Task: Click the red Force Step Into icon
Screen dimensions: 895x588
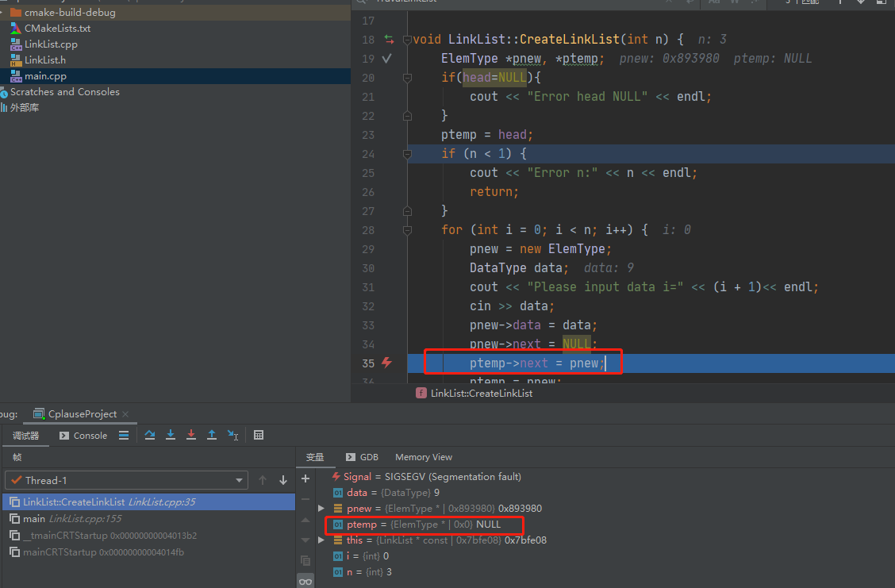Action: click(190, 435)
